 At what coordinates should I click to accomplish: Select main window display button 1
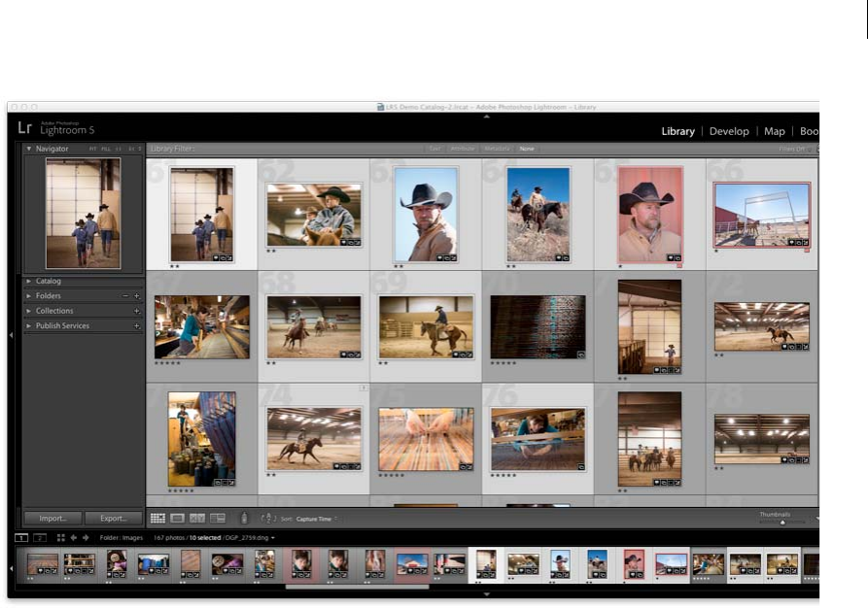[21, 538]
